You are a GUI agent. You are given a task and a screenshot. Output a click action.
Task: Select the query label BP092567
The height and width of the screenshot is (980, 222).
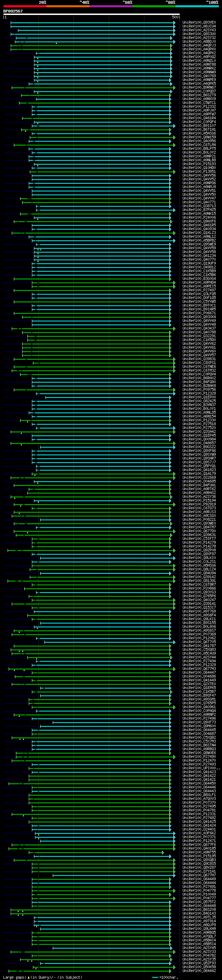click(x=13, y=11)
